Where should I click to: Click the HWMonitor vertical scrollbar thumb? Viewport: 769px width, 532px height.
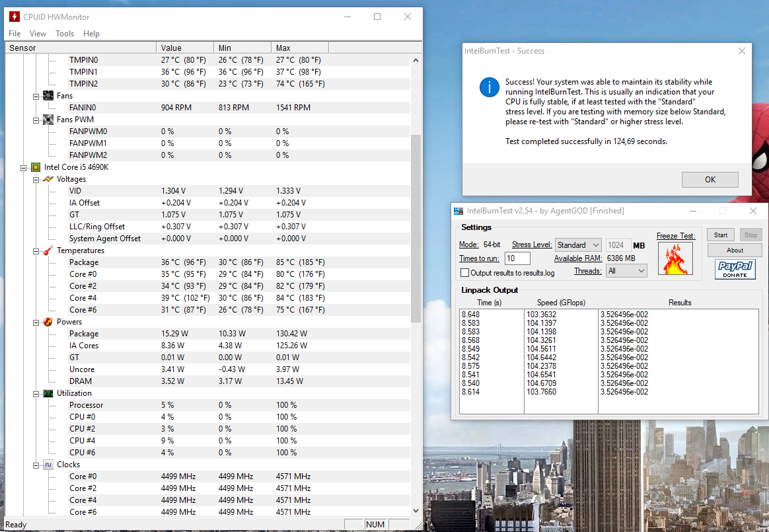416,228
